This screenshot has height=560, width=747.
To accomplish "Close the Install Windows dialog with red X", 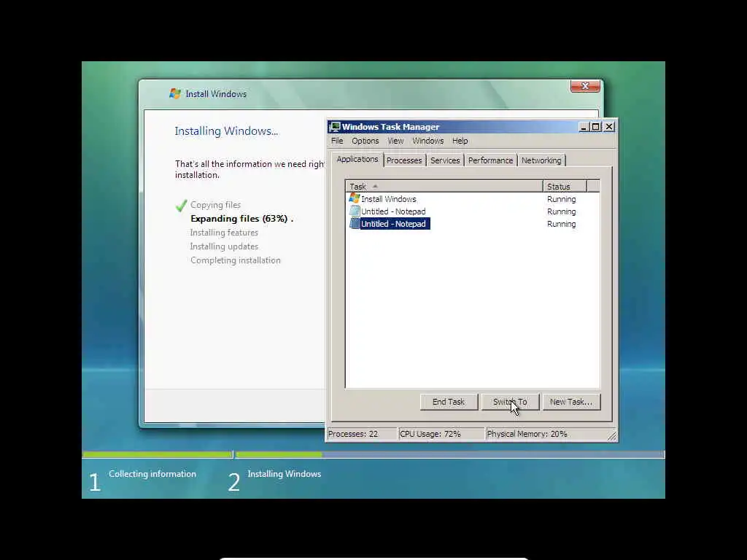I will (585, 86).
